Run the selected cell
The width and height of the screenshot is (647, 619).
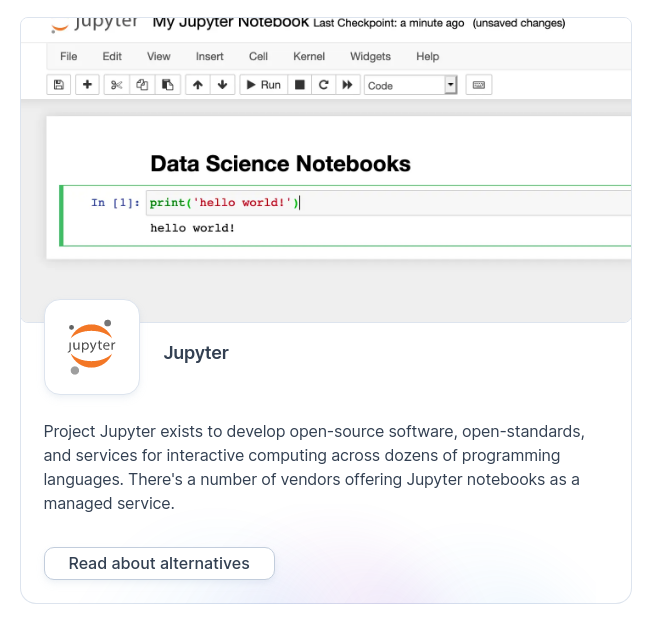263,85
